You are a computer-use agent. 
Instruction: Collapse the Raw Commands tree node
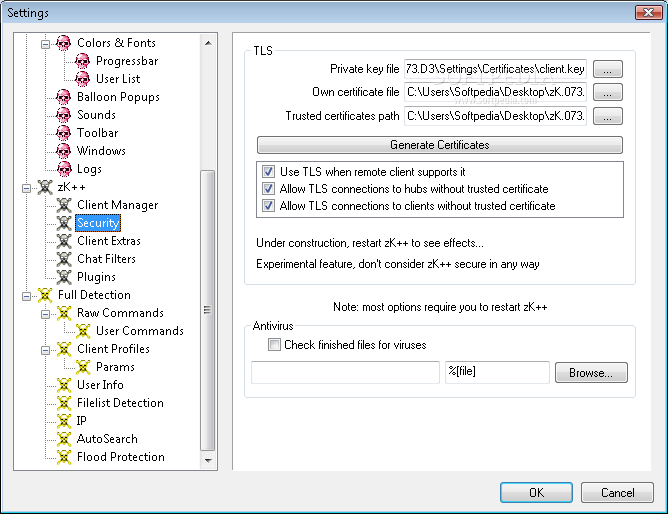click(45, 314)
